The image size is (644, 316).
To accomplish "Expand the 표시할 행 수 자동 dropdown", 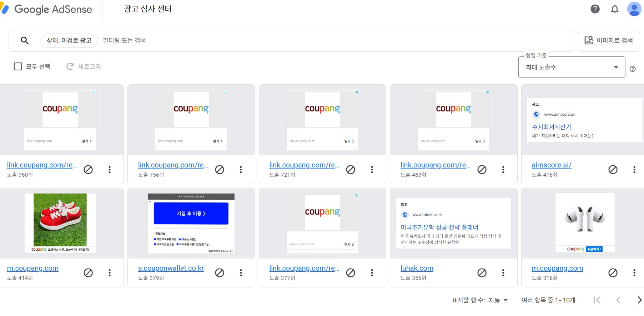I will (x=498, y=300).
